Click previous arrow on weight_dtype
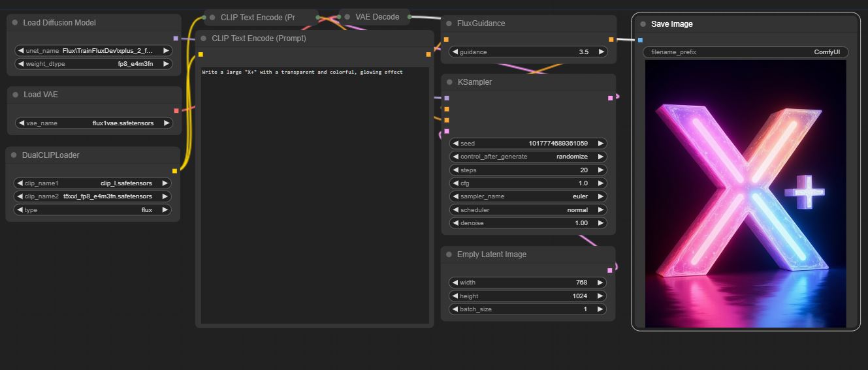This screenshot has height=370, width=868. coord(20,64)
